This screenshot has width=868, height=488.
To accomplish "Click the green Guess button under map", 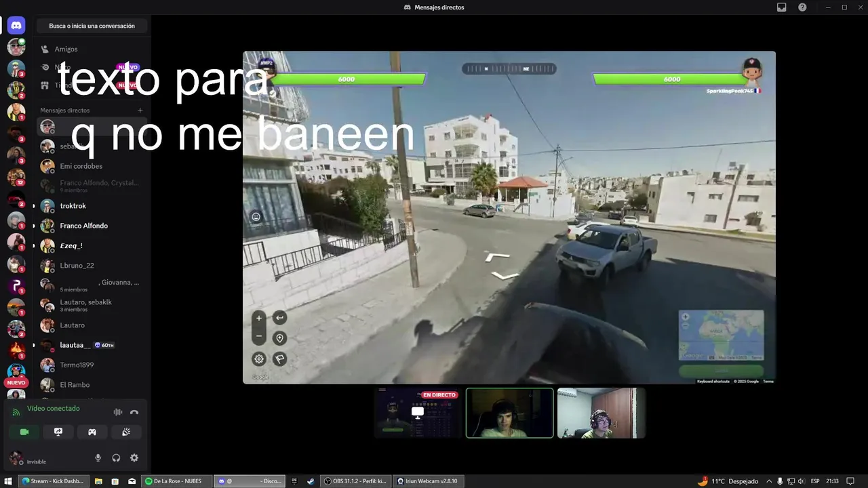I will pyautogui.click(x=721, y=370).
